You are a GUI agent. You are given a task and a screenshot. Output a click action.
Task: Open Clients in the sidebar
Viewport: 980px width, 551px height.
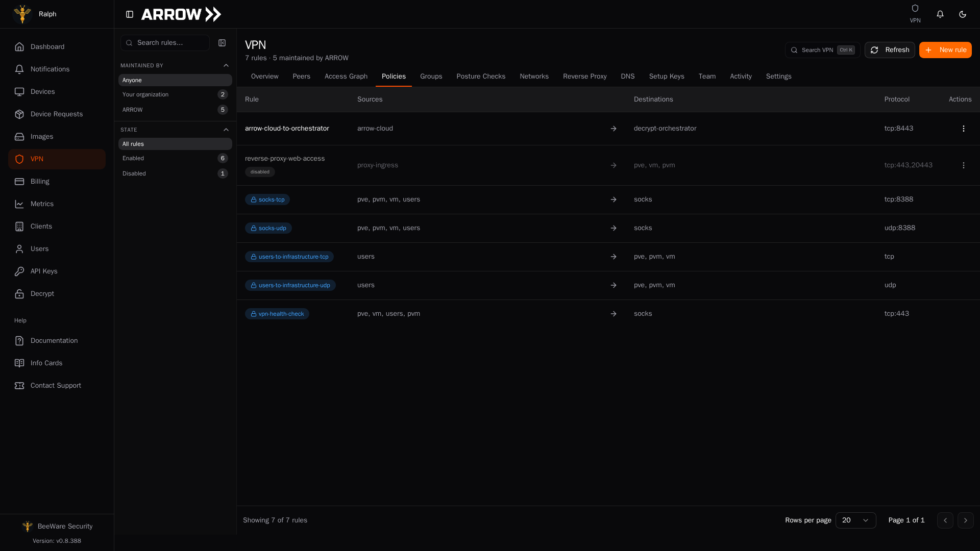pyautogui.click(x=57, y=227)
